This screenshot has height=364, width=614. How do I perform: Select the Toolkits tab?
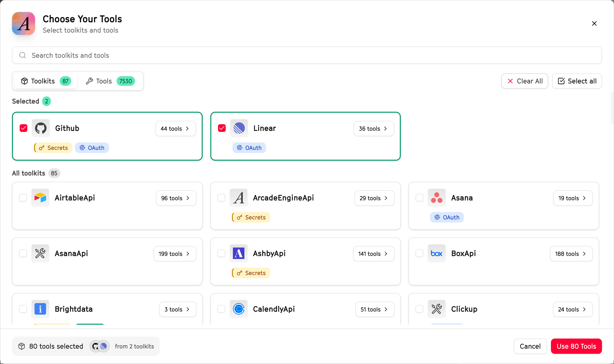tap(46, 81)
